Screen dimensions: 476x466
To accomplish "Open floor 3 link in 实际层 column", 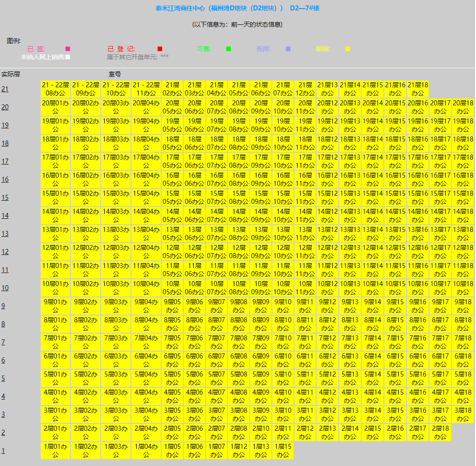I will point(3,414).
